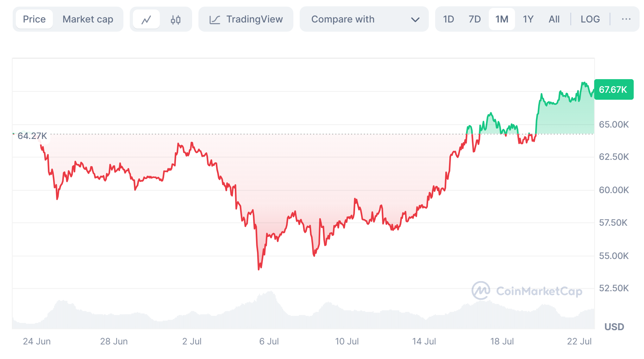Viewport: 644px width, 359px height.
Task: Set chart range to 1Y
Action: tap(528, 19)
